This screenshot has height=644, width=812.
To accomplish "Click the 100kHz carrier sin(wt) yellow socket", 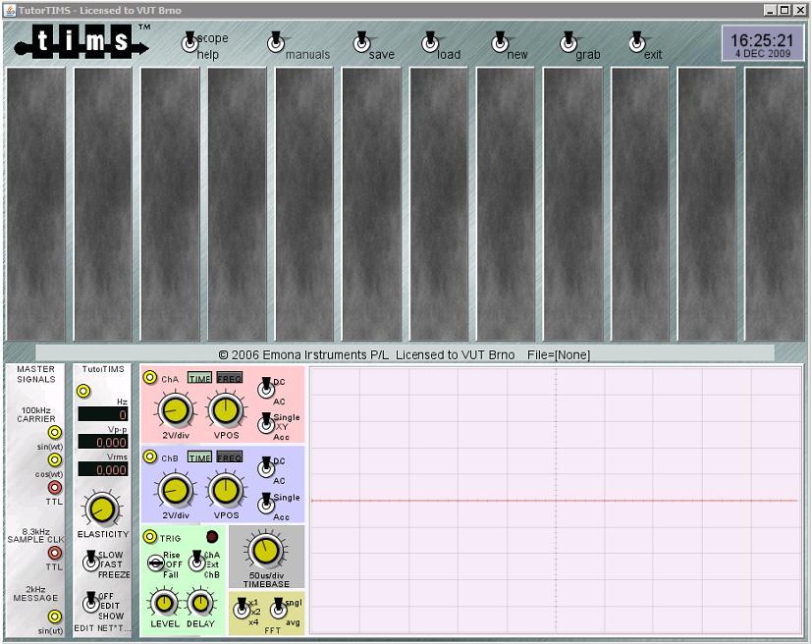I will tap(54, 432).
